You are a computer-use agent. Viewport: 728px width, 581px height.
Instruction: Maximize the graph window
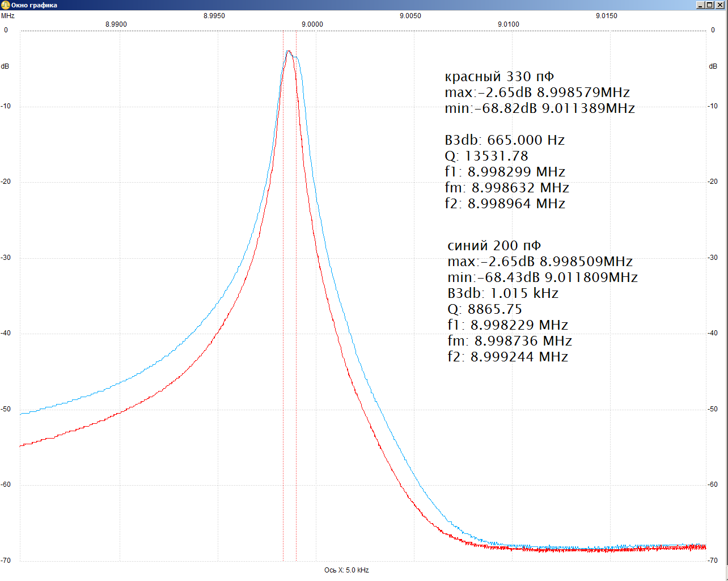pos(710,5)
